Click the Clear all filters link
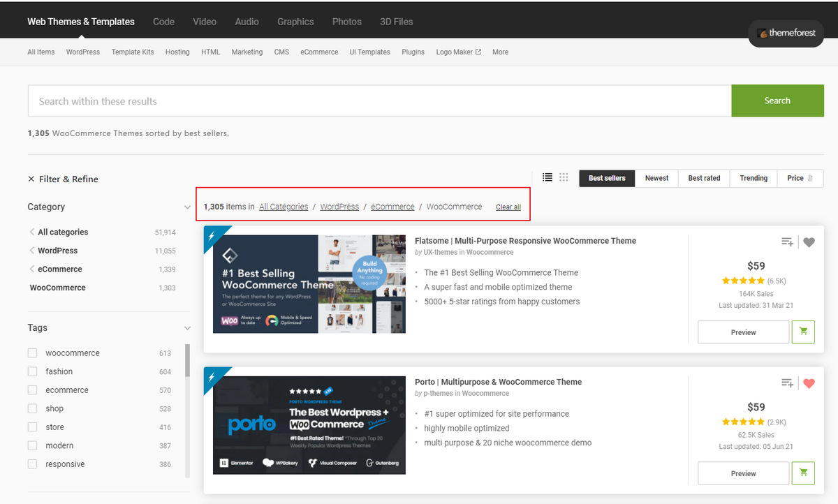The height and width of the screenshot is (504, 838). [x=508, y=207]
